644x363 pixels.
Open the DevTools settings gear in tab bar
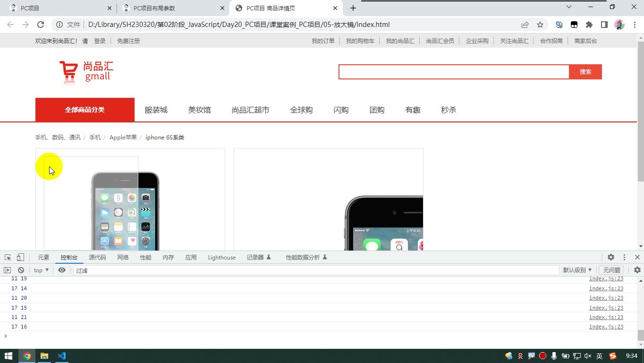pos(611,257)
